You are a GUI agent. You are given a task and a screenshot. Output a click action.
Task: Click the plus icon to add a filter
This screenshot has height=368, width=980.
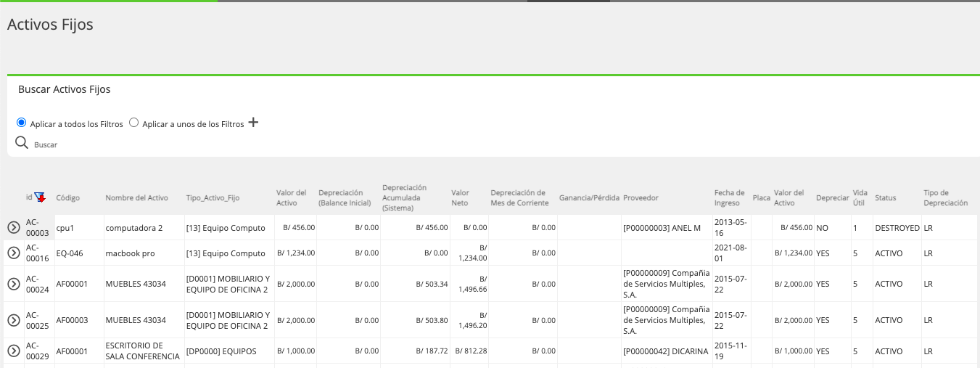(253, 123)
